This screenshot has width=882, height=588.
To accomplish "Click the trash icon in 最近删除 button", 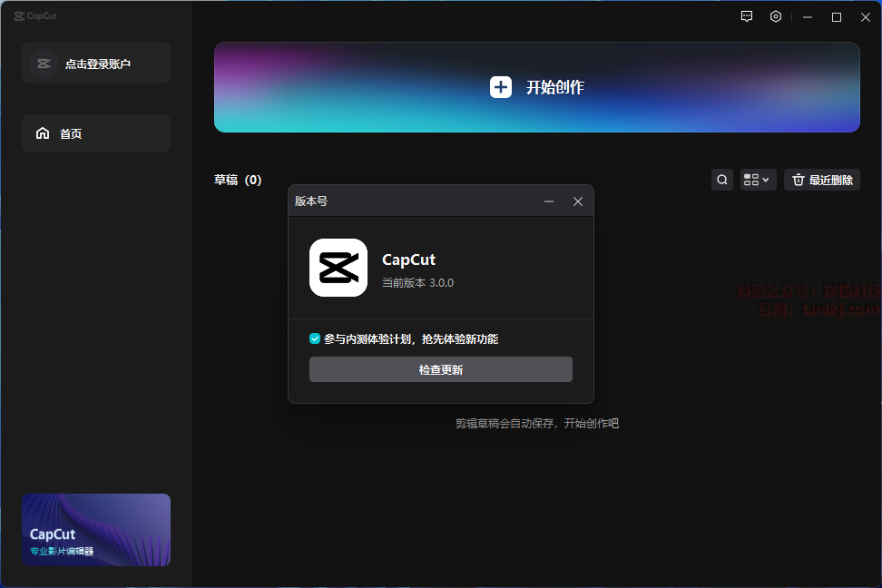I will pyautogui.click(x=798, y=180).
